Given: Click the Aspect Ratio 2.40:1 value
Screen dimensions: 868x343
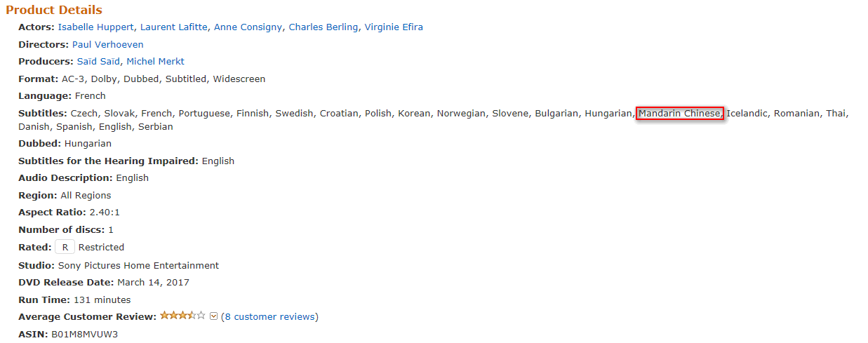Looking at the screenshot, I should pos(105,213).
